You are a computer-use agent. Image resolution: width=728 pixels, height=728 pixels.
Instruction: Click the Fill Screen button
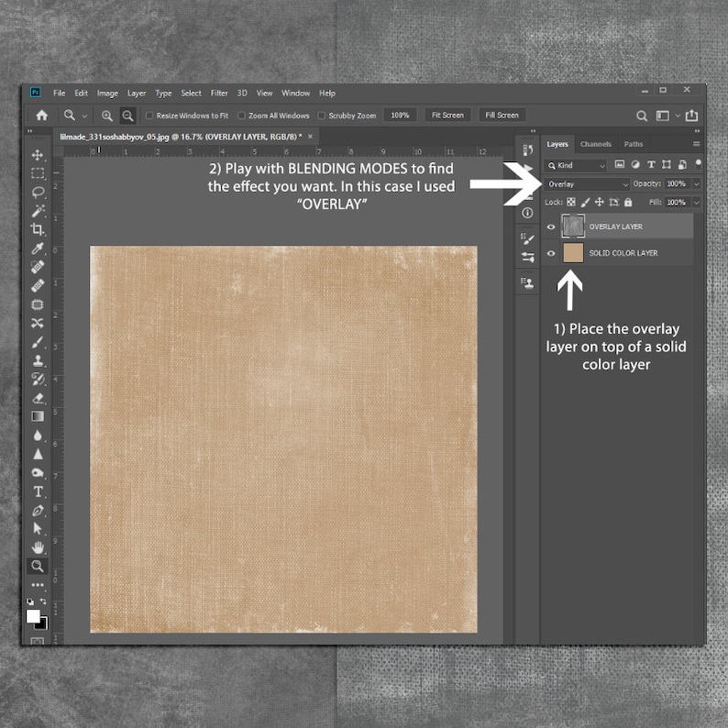(x=502, y=116)
